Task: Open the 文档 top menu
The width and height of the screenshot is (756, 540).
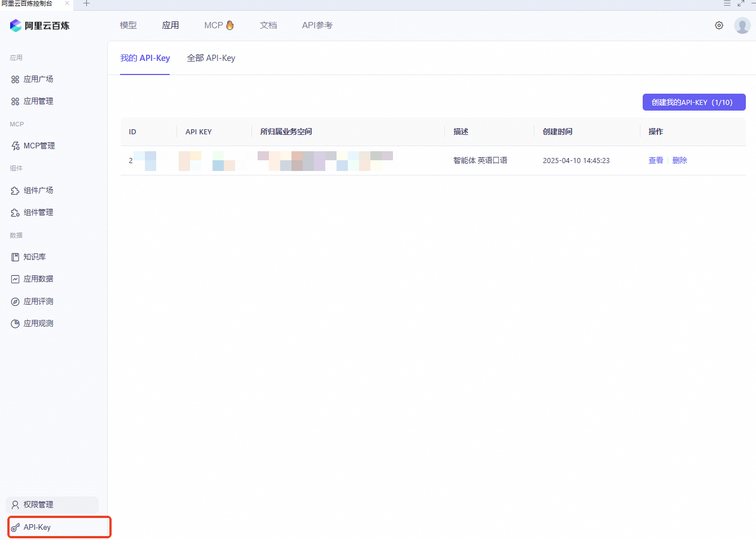Action: coord(268,25)
